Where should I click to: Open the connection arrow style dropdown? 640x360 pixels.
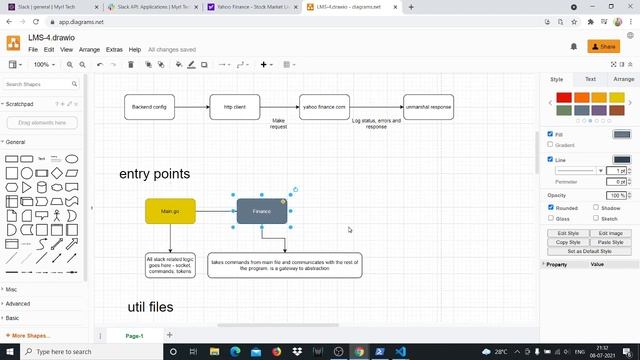coord(224,64)
